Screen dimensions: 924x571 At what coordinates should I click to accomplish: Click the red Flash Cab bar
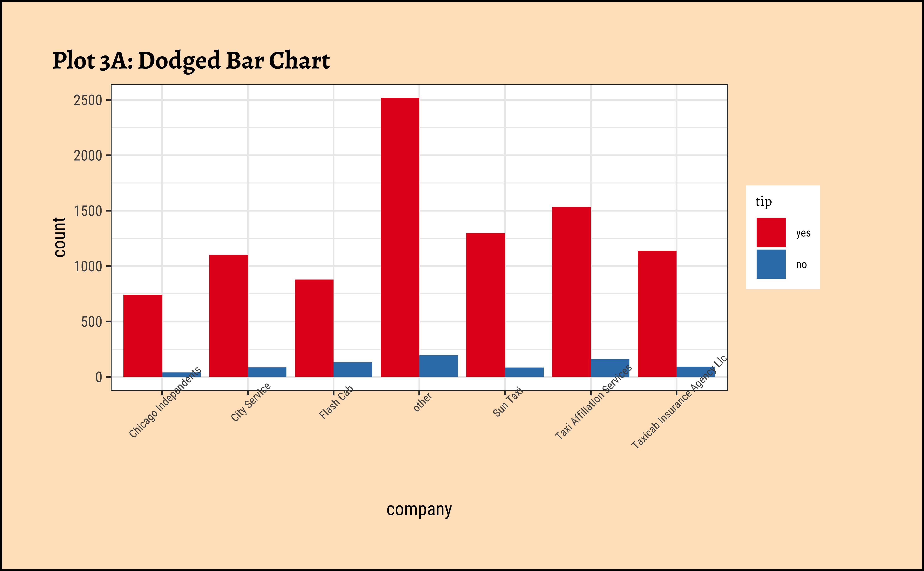pyautogui.click(x=314, y=328)
